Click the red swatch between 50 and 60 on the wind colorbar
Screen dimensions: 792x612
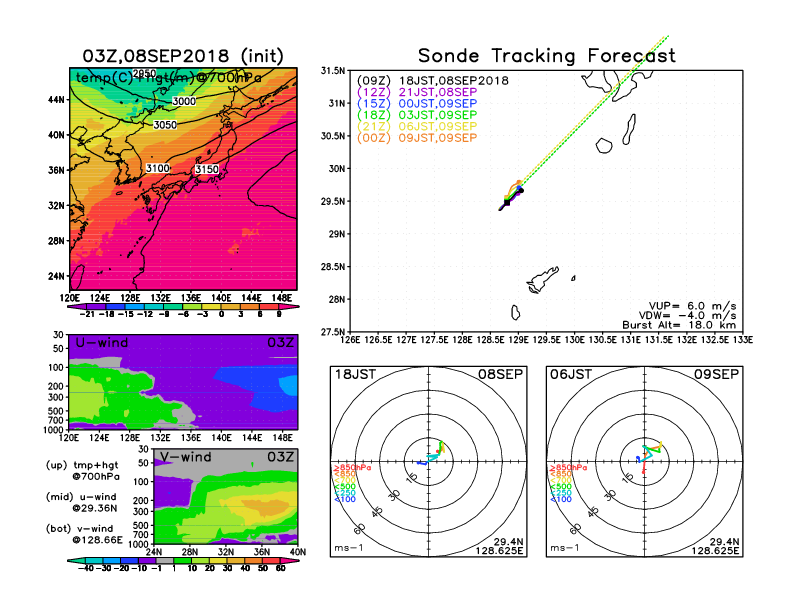coord(271,561)
